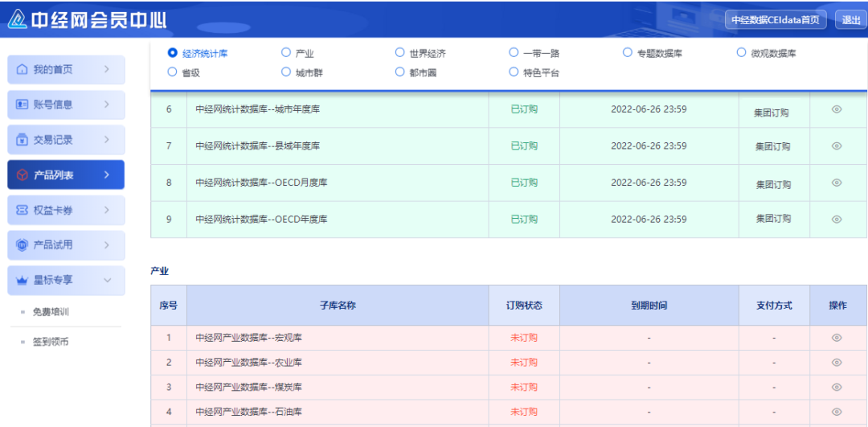Select the 经济统计库 radio button
Image resolution: width=868 pixels, height=427 pixels.
[172, 53]
